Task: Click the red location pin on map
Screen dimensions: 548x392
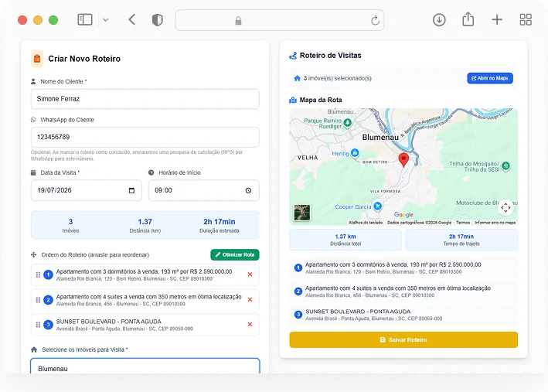Action: 403,159
